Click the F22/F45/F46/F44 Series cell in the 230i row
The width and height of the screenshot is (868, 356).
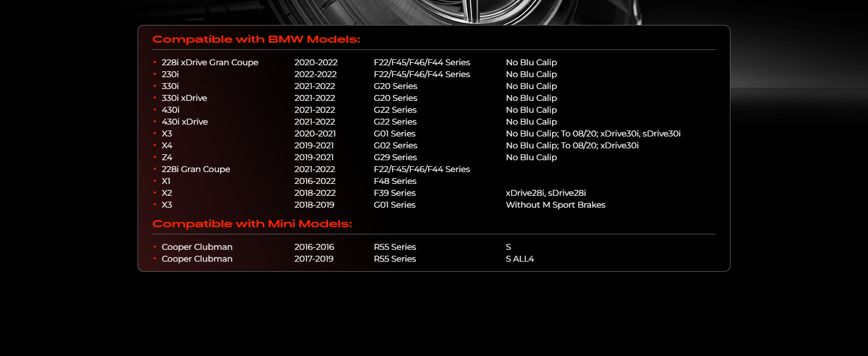click(x=422, y=74)
